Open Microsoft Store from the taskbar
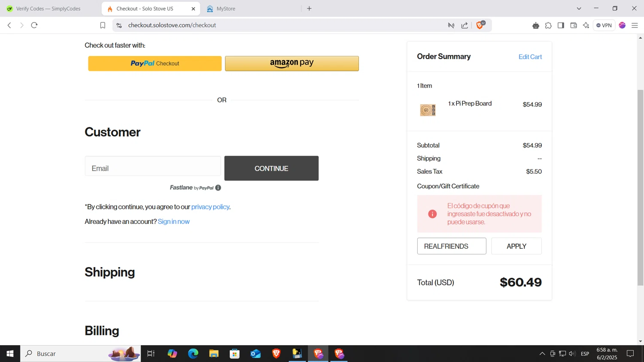 click(235, 353)
